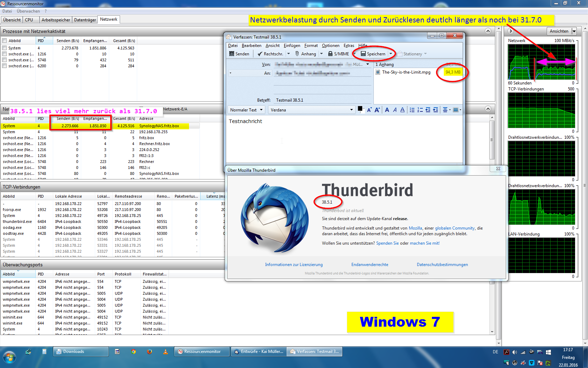Open the Verdana font dropdown

click(x=312, y=110)
